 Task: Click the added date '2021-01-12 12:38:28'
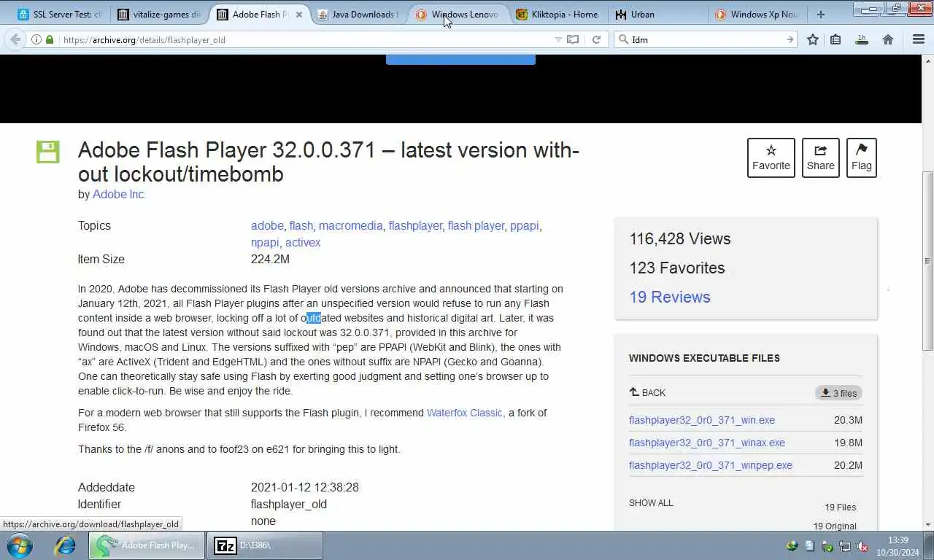[305, 487]
